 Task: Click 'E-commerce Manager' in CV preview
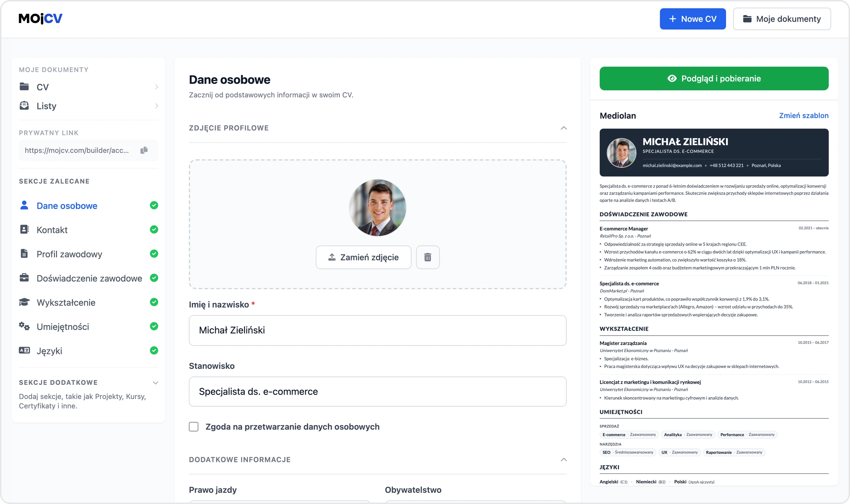coord(624,229)
